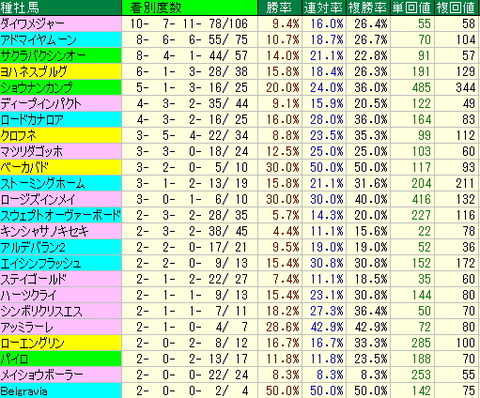The height and width of the screenshot is (398, 480).
Task: Select アドマイヤムーン place return value 104
Action: pyautogui.click(x=465, y=40)
